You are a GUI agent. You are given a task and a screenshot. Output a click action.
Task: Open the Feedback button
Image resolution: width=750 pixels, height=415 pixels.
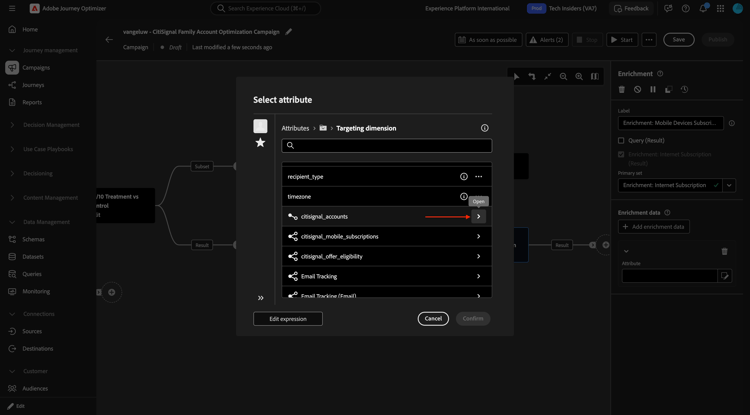631,8
